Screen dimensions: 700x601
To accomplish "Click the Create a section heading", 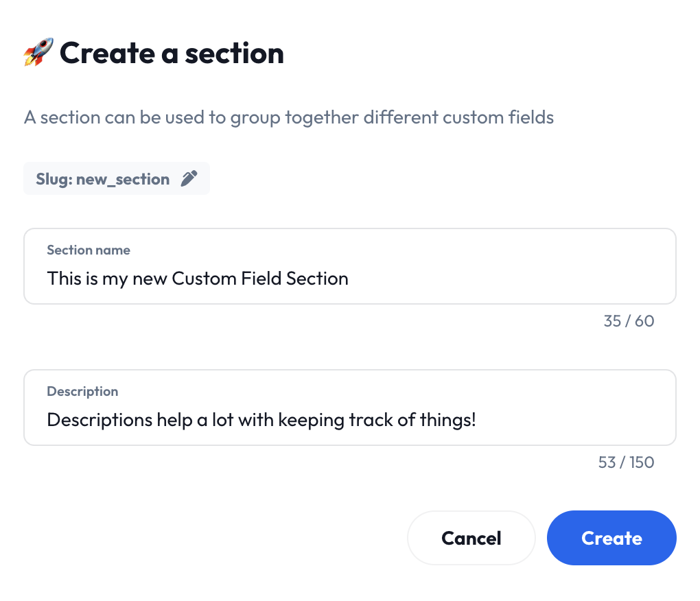I will coord(172,53).
